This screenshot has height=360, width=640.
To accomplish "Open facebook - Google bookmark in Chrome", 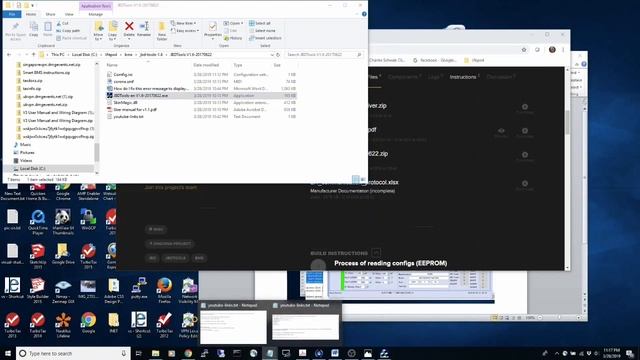I will [435, 60].
